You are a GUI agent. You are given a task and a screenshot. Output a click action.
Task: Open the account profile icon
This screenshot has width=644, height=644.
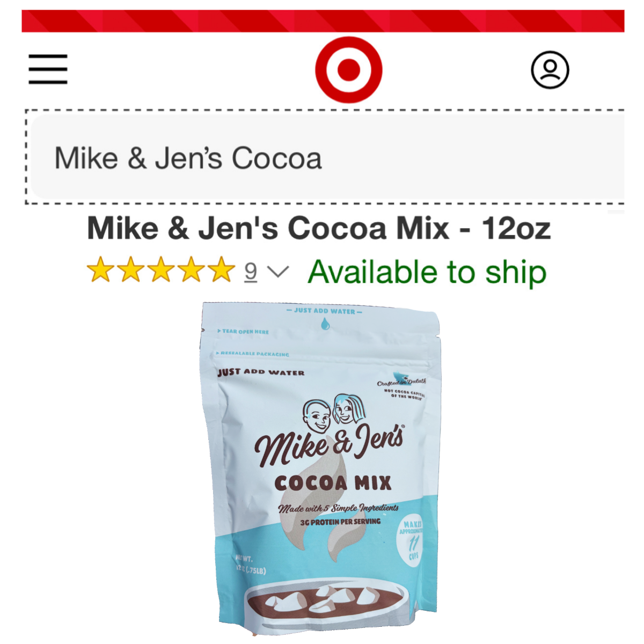coord(550,70)
